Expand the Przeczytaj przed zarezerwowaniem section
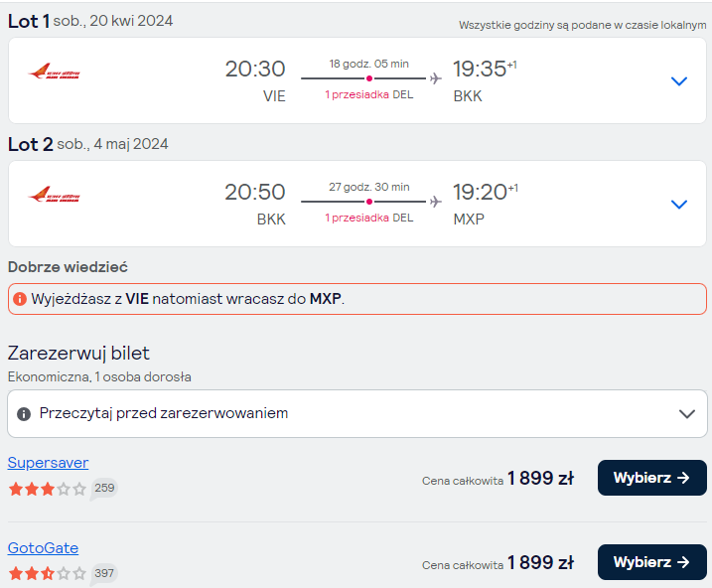This screenshot has width=712, height=588. click(x=357, y=413)
